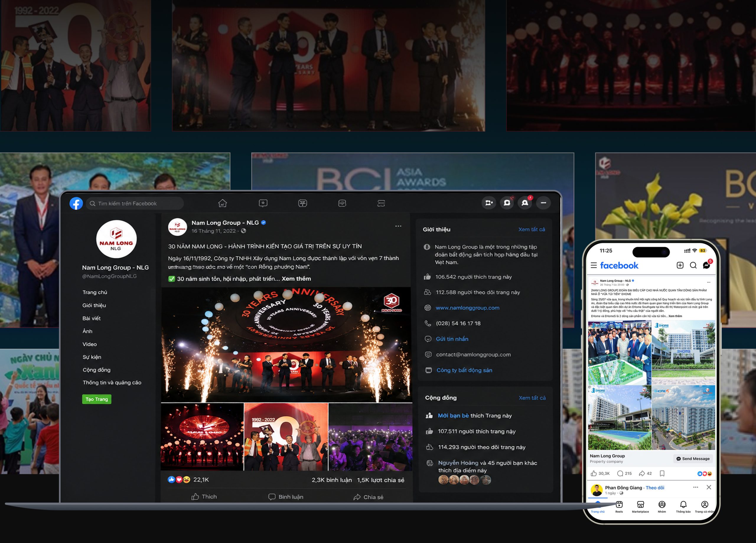Tap the share arrow icon beside 42

click(x=642, y=473)
